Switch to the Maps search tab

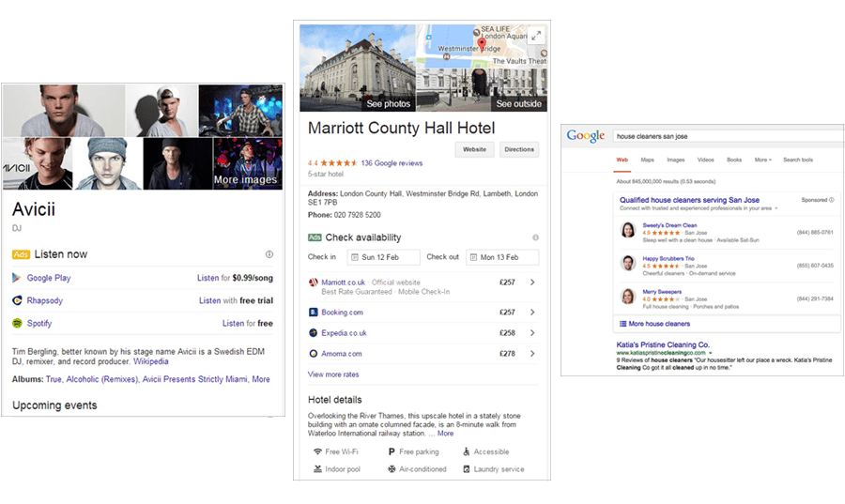coord(647,160)
